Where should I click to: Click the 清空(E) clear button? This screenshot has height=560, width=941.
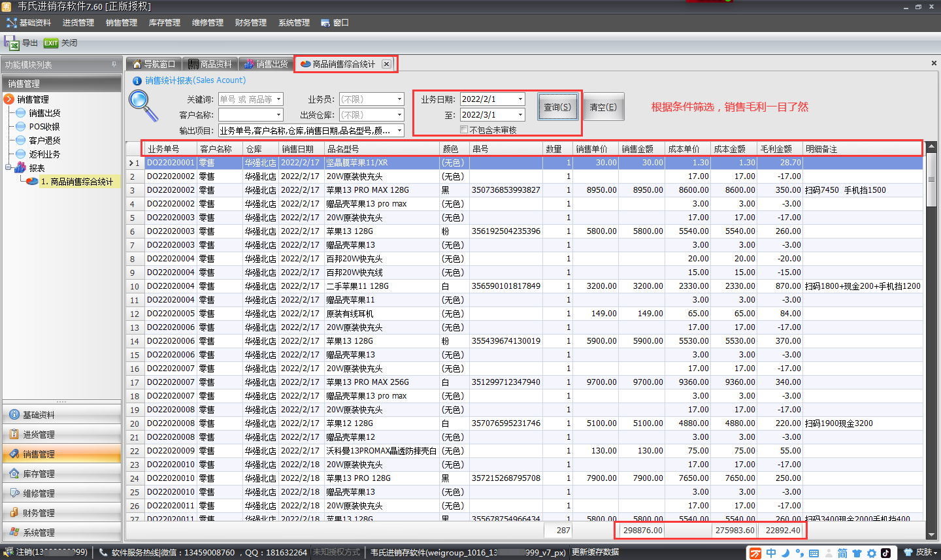coord(603,107)
